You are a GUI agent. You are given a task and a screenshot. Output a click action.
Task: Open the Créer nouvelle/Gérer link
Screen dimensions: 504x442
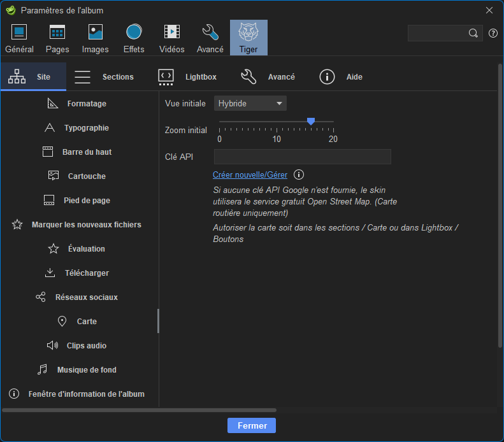(250, 175)
